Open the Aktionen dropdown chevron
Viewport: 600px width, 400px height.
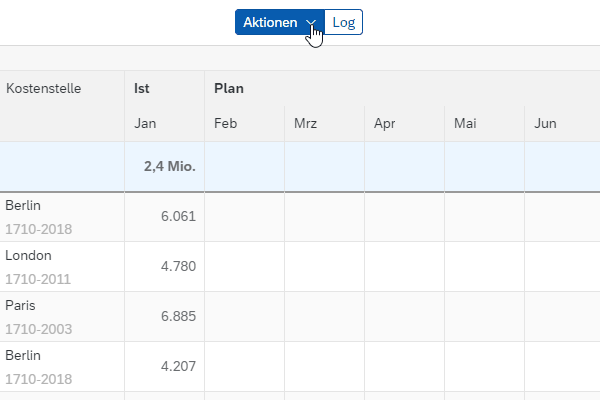coord(311,23)
